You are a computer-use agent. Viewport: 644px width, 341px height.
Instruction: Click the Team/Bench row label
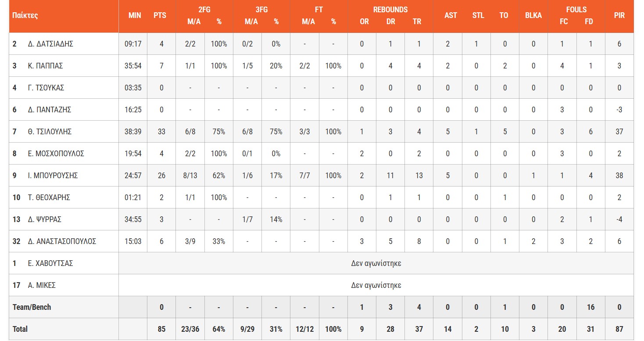click(32, 307)
